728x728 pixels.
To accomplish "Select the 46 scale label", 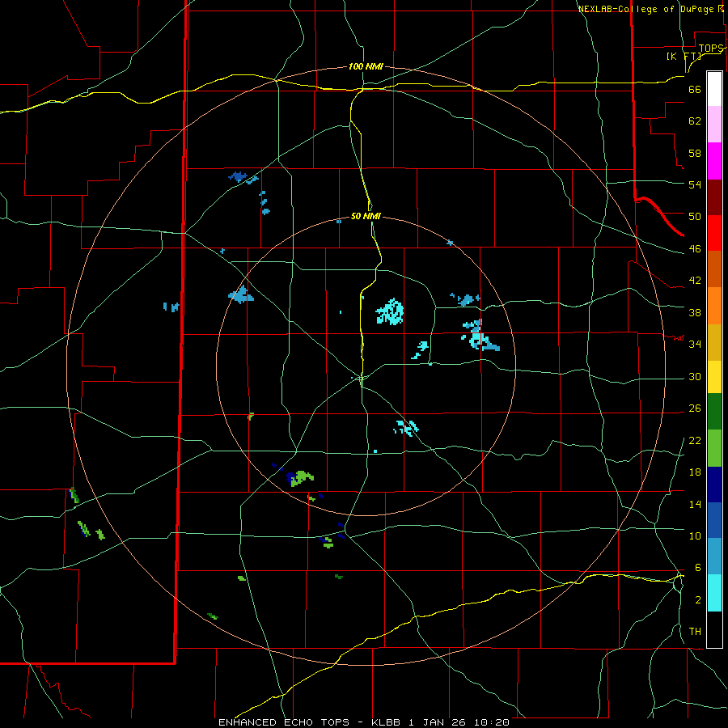I will (695, 249).
